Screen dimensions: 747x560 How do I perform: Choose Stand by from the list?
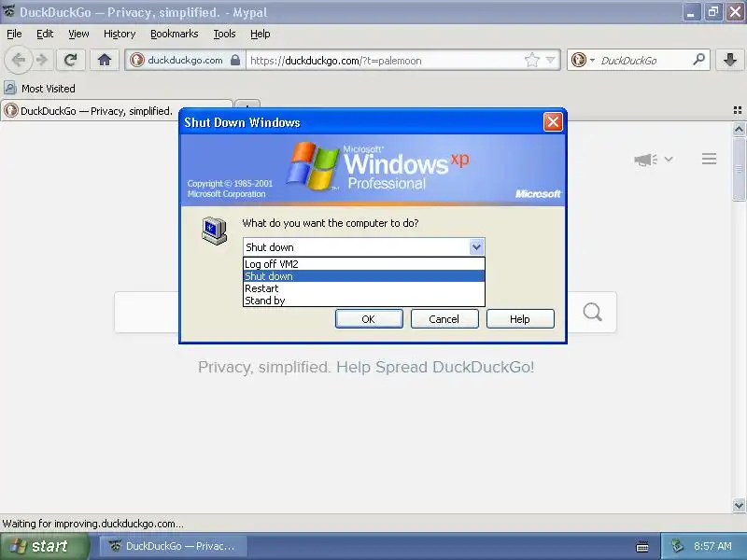click(364, 301)
